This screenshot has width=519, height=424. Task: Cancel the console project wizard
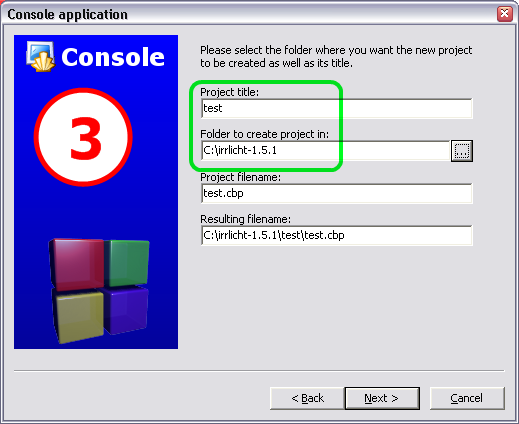(467, 398)
